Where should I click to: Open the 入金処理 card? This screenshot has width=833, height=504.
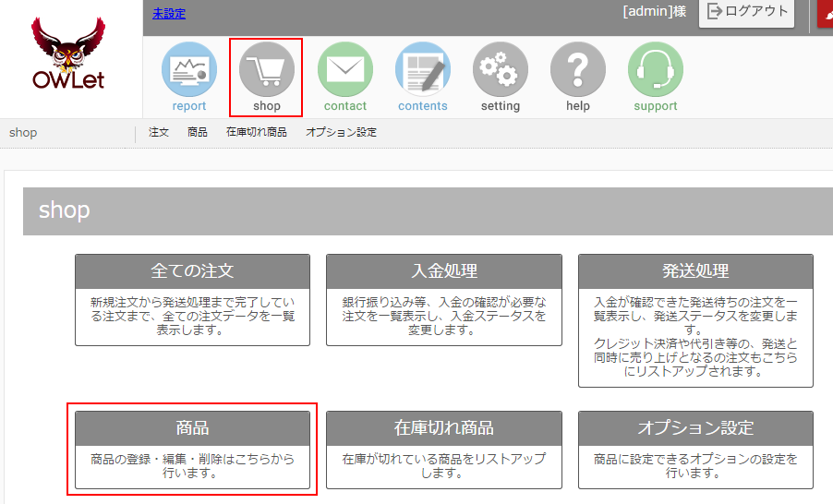click(444, 300)
